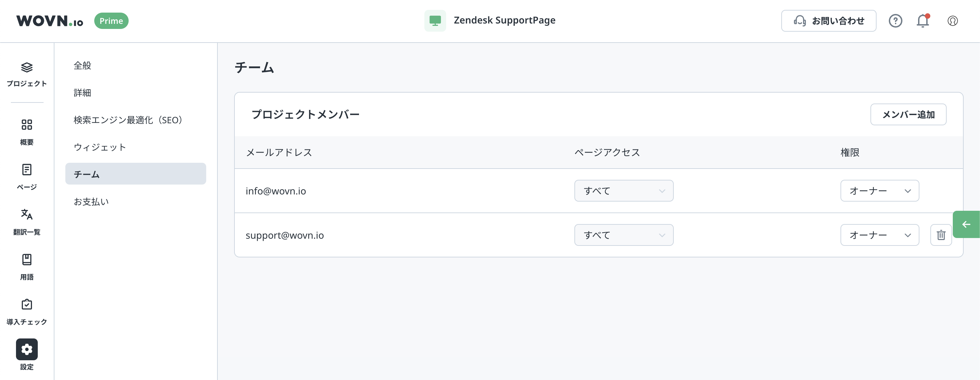
Task: Open the ページ document icon
Action: tap(27, 170)
